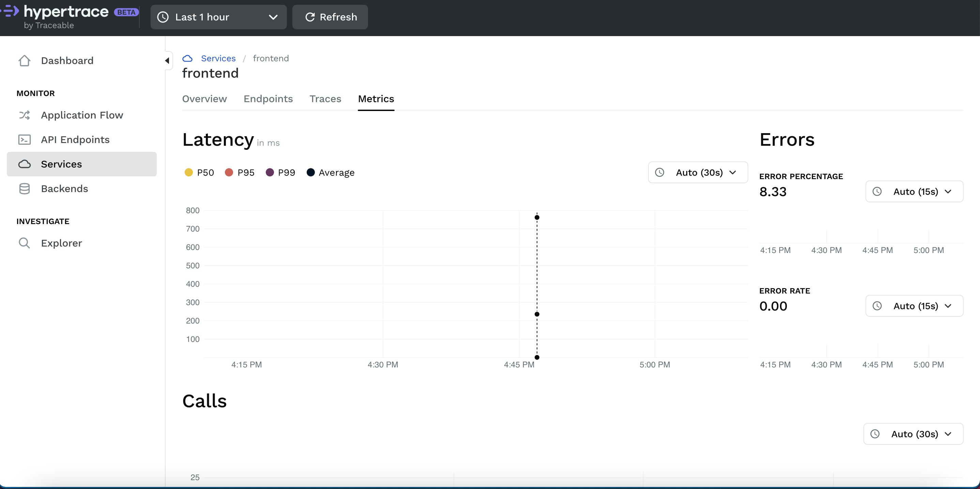Viewport: 980px width, 489px height.
Task: Click the Services cloud icon in sidebar
Action: [x=24, y=164]
